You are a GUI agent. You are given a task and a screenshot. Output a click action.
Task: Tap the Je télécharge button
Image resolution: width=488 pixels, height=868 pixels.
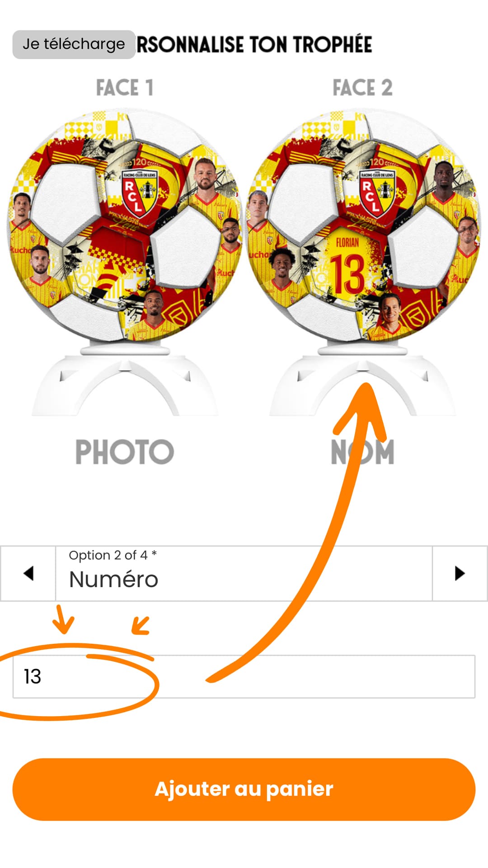[x=74, y=44]
